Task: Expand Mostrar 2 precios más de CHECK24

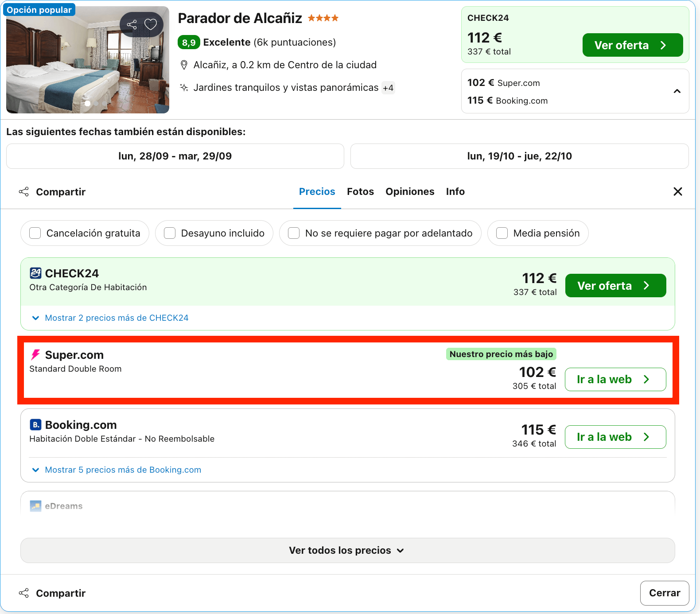Action: point(110,318)
